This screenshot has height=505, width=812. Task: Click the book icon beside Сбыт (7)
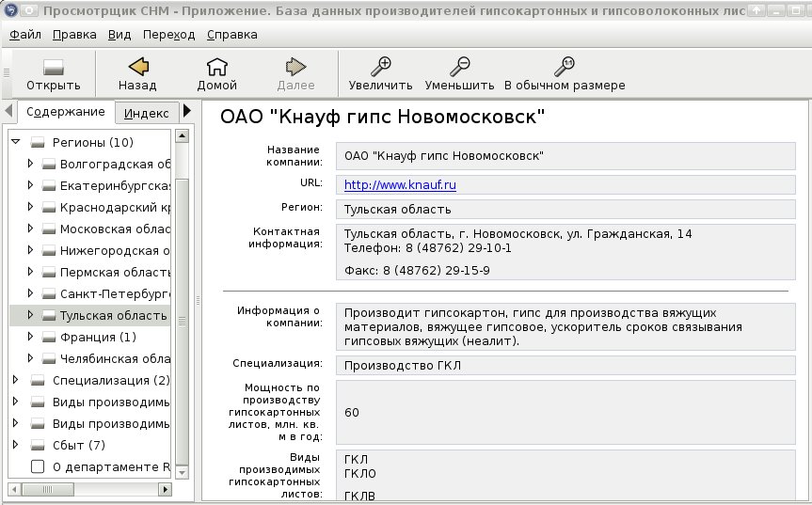pos(38,446)
